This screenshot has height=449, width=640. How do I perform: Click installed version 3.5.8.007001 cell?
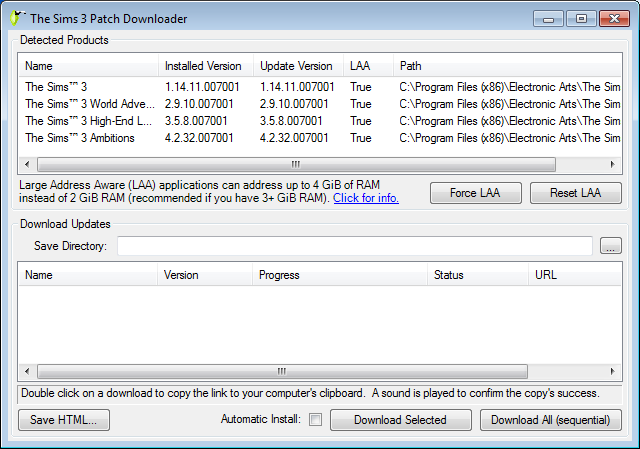coord(196,121)
